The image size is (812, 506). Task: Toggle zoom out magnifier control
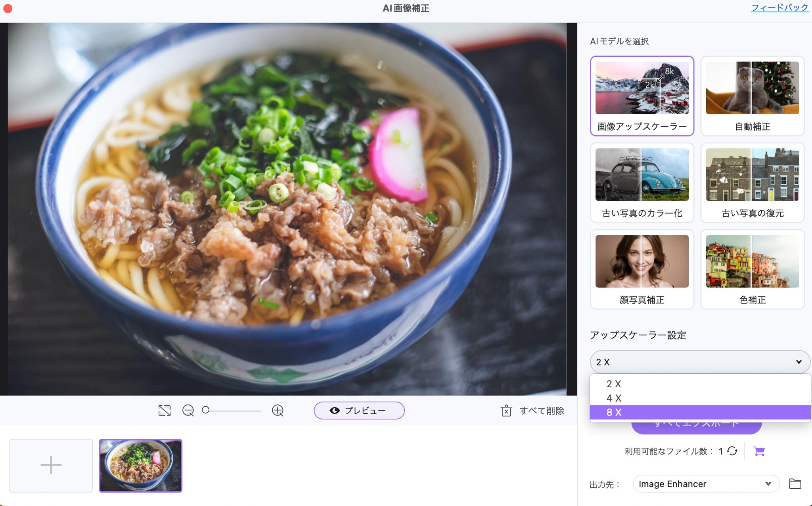[x=189, y=410]
